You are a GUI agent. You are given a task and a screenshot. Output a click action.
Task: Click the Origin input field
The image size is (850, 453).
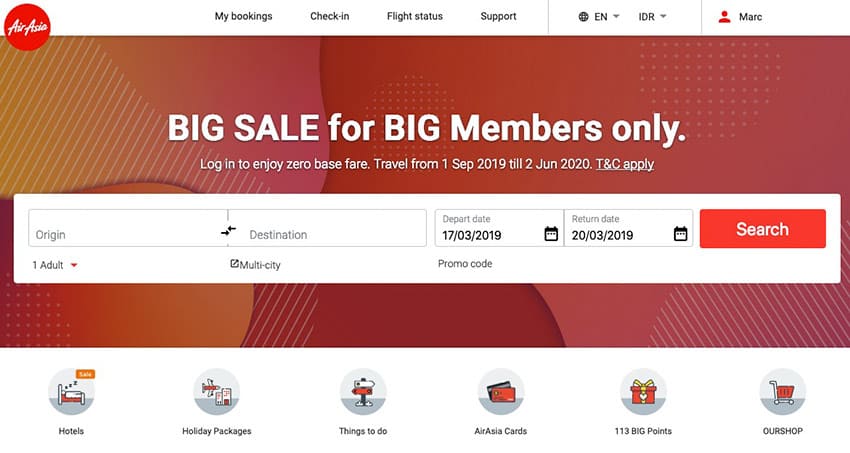pyautogui.click(x=128, y=228)
